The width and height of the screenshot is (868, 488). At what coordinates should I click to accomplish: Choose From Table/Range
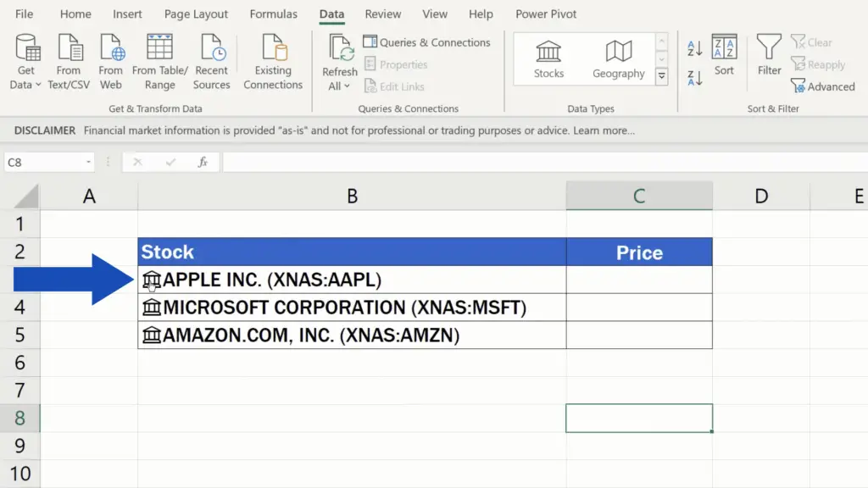[160, 61]
